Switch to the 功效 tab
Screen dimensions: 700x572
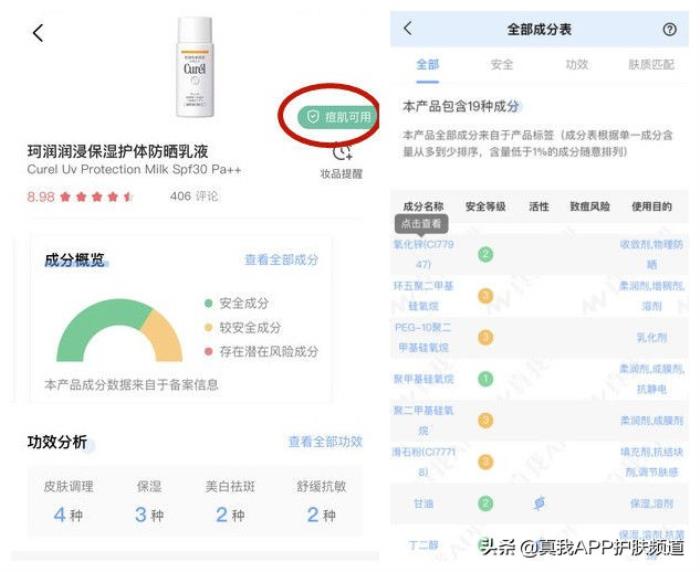click(577, 65)
